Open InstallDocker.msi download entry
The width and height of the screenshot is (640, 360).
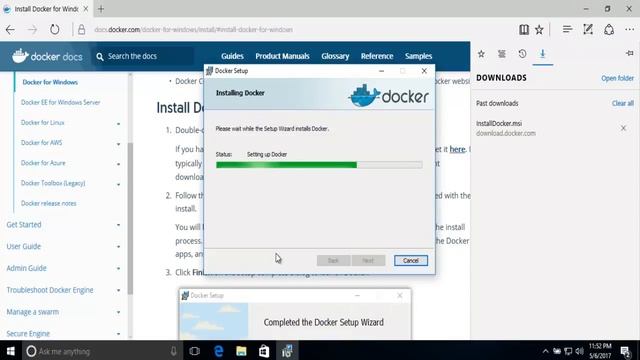point(505,128)
